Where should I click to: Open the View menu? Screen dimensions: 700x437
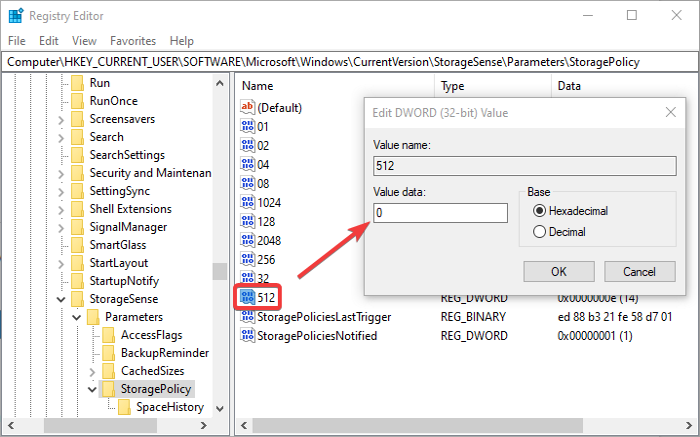click(x=84, y=41)
